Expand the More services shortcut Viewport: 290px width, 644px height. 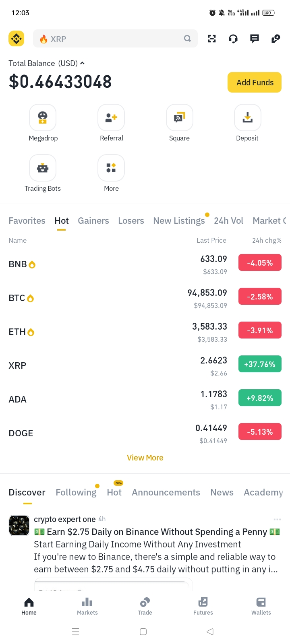point(111,168)
